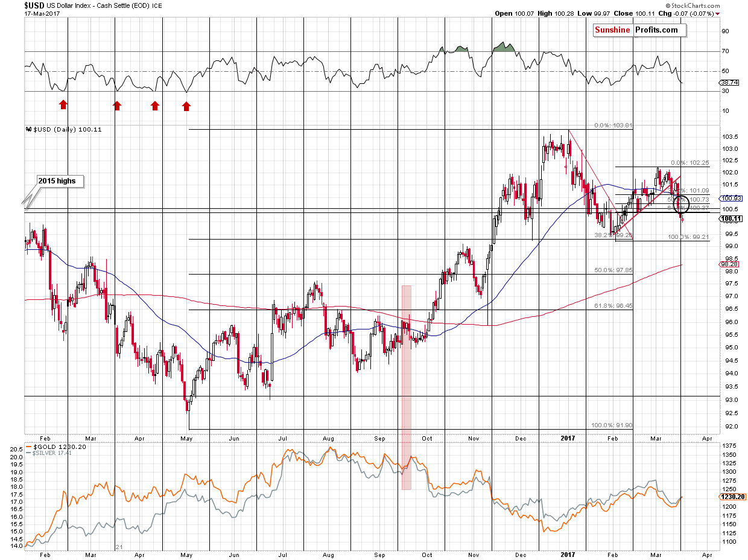Click the '20.5' silver axis label
Screen dimensions: 748x560
tap(16, 450)
